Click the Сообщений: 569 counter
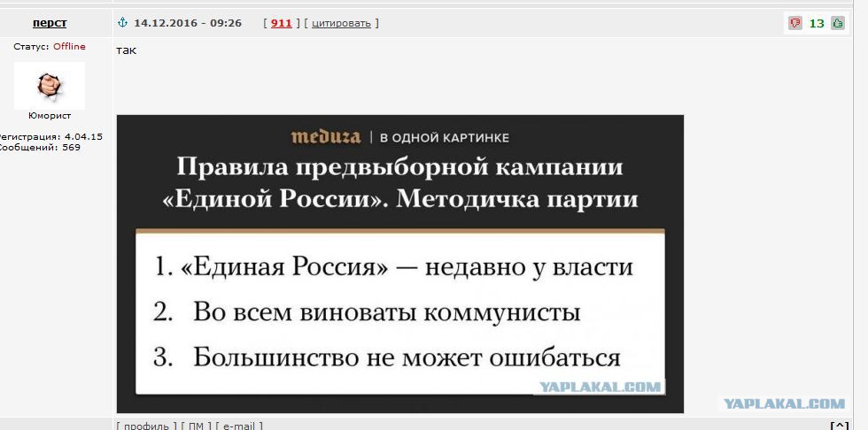This screenshot has height=430, width=868. [39, 148]
